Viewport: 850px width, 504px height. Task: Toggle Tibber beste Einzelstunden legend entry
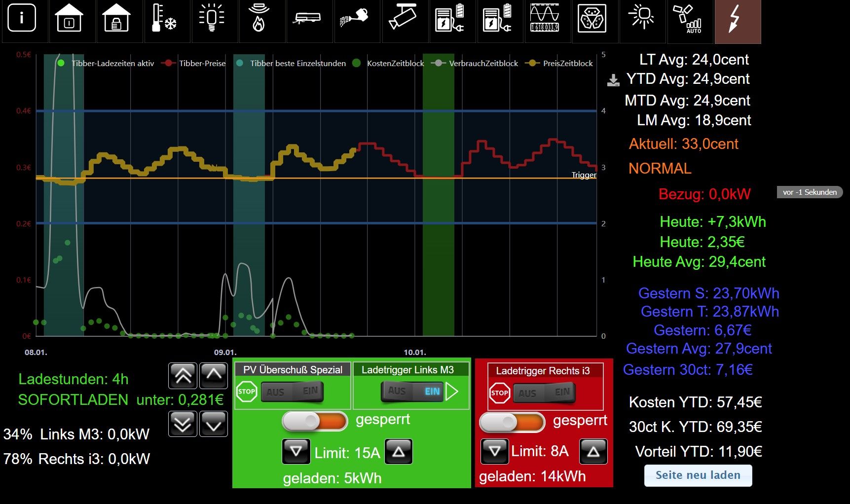click(x=291, y=63)
